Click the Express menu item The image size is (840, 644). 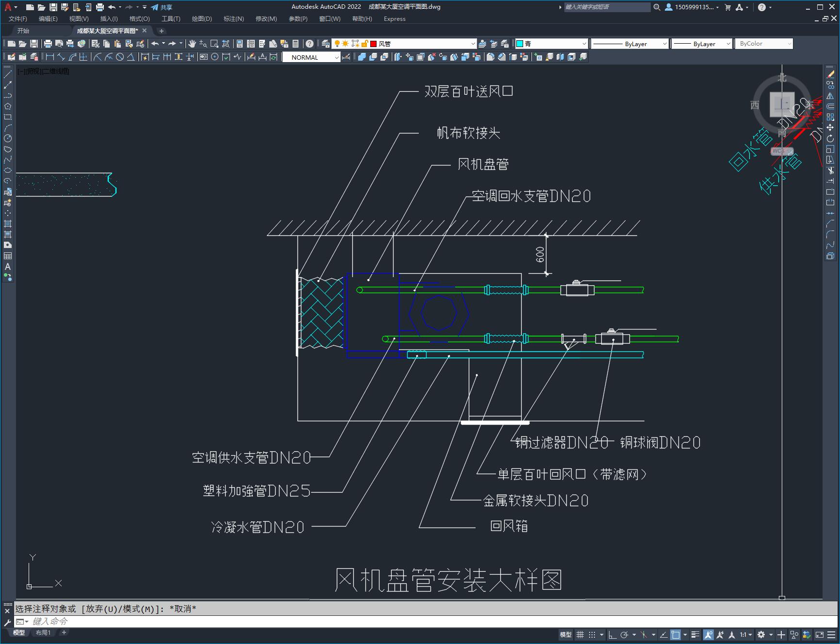(x=395, y=19)
